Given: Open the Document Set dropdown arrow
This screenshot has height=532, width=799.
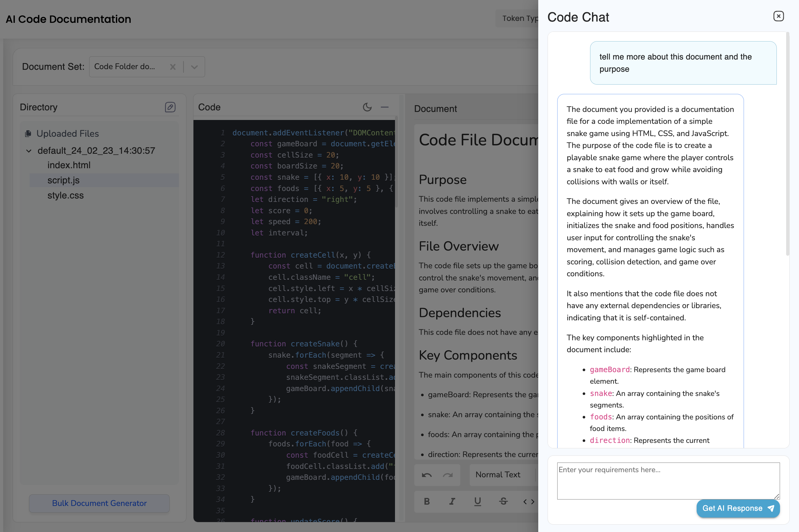Looking at the screenshot, I should point(194,67).
